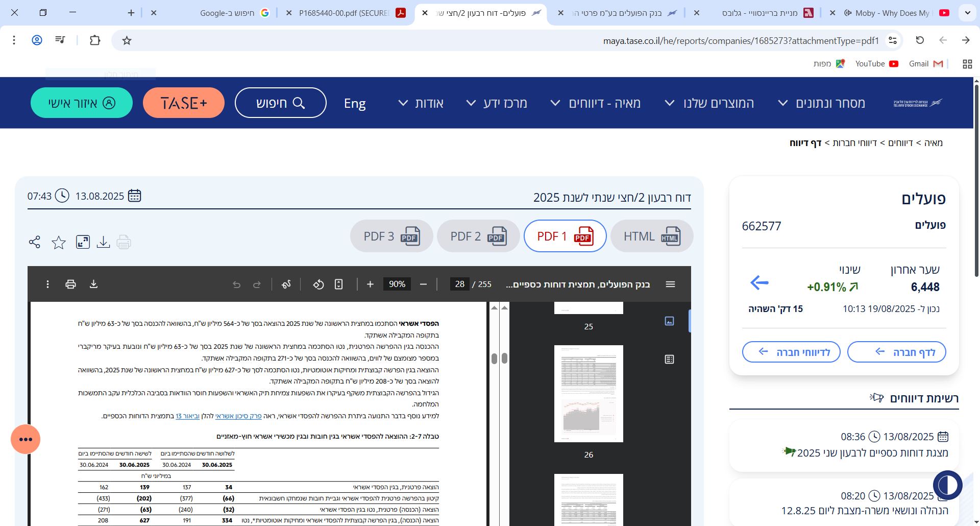Viewport: 980px width, 526px height.
Task: Expand the מרכז ידע navigation menu
Action: click(x=497, y=103)
